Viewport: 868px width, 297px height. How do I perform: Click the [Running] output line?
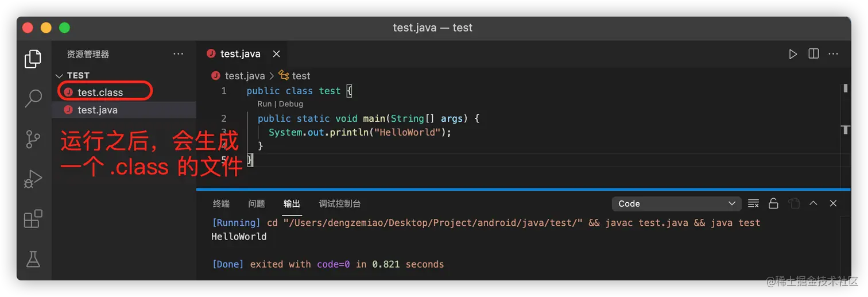[x=486, y=222]
